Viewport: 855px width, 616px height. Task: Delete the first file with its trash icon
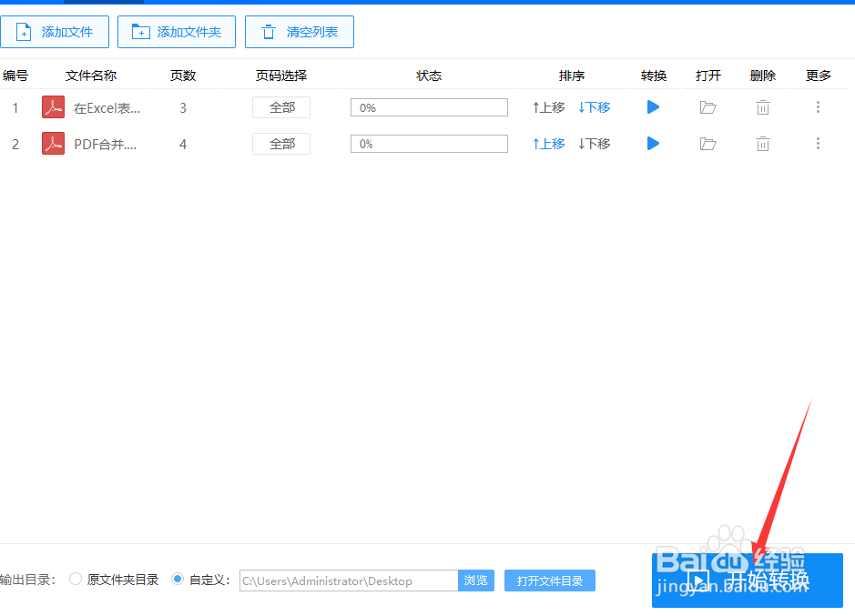tap(762, 106)
